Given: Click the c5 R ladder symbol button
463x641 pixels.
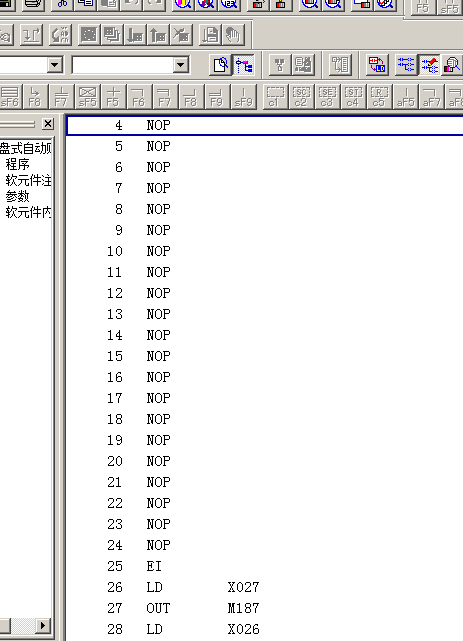Looking at the screenshot, I should coord(378,97).
